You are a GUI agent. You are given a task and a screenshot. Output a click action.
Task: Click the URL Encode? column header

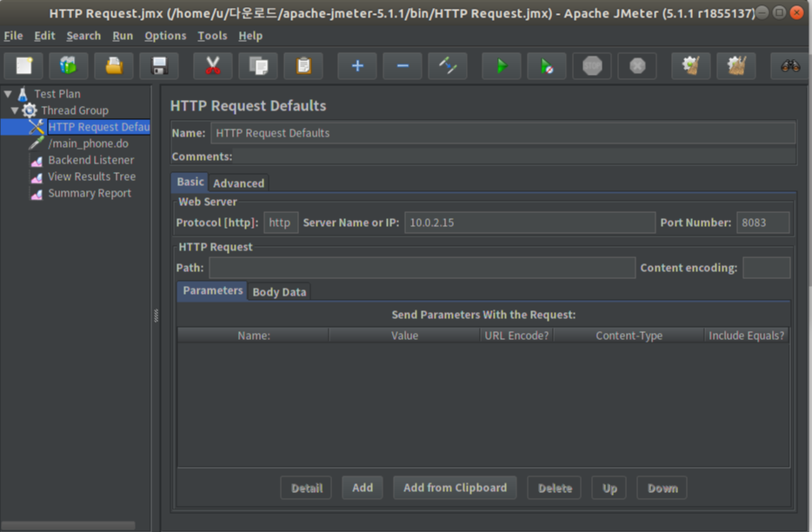click(516, 336)
